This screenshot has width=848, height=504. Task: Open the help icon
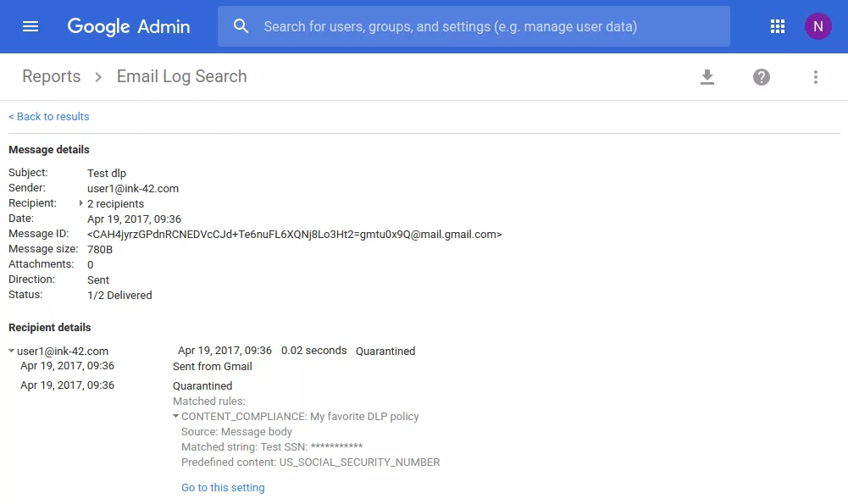pyautogui.click(x=761, y=77)
